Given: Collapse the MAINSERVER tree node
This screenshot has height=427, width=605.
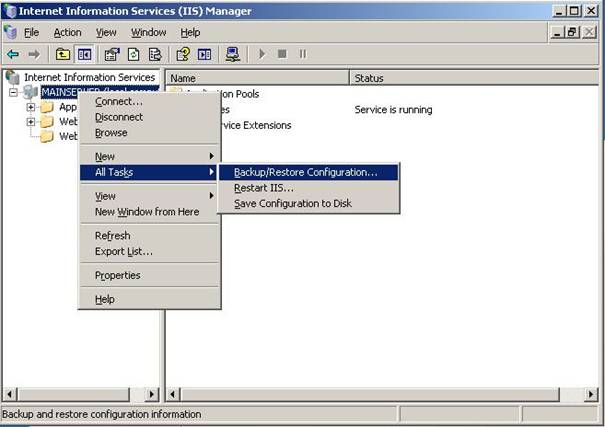Looking at the screenshot, I should coord(14,93).
